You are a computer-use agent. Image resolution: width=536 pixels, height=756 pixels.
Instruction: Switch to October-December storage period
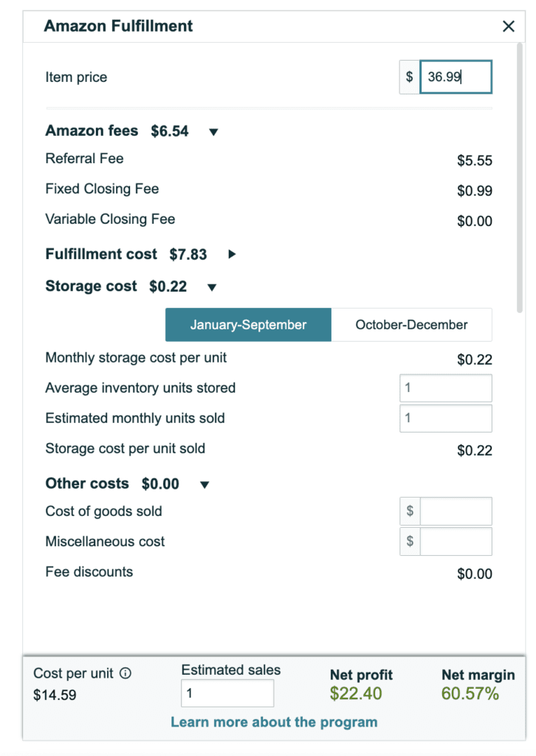(x=412, y=325)
